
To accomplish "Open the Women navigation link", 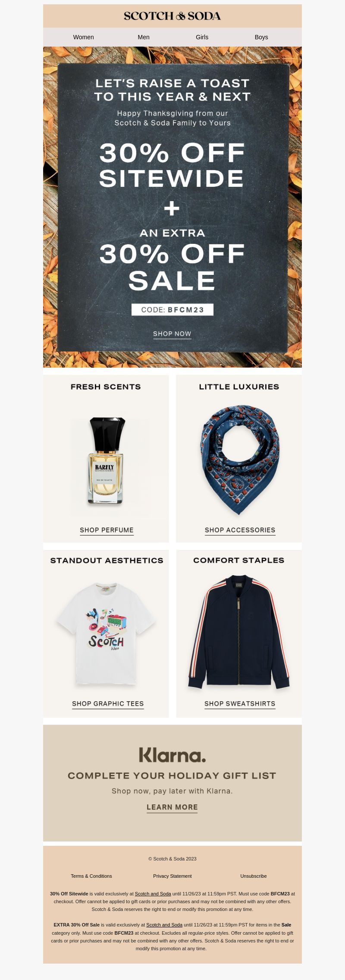I will coord(84,37).
